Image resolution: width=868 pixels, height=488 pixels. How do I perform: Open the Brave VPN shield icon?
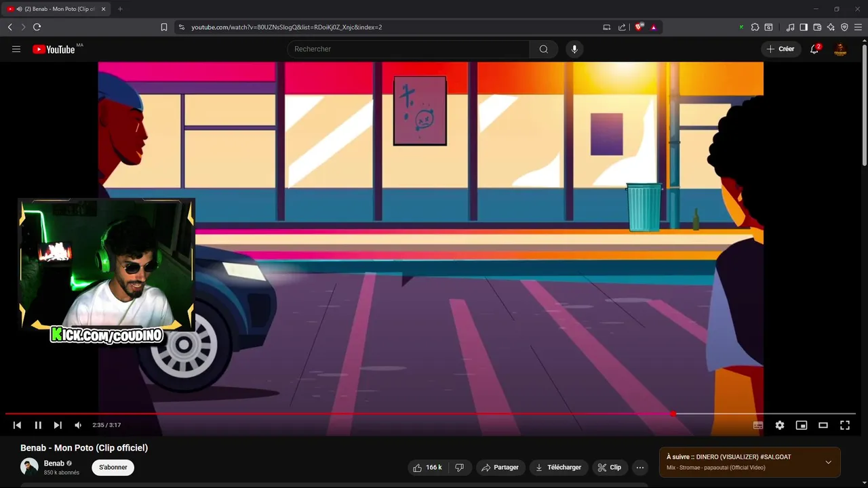tap(844, 27)
